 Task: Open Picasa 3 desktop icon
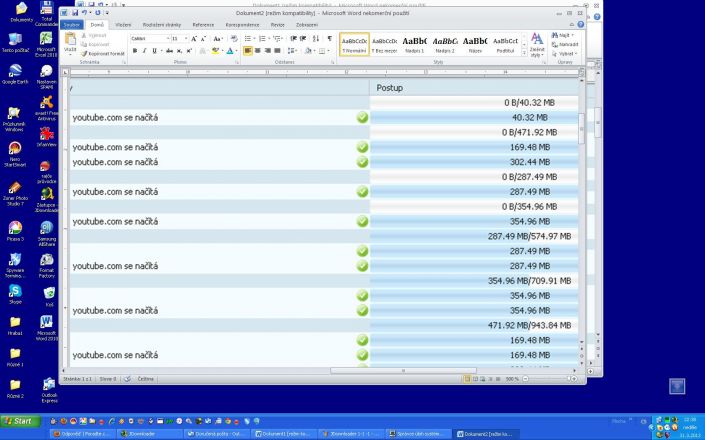point(15,231)
